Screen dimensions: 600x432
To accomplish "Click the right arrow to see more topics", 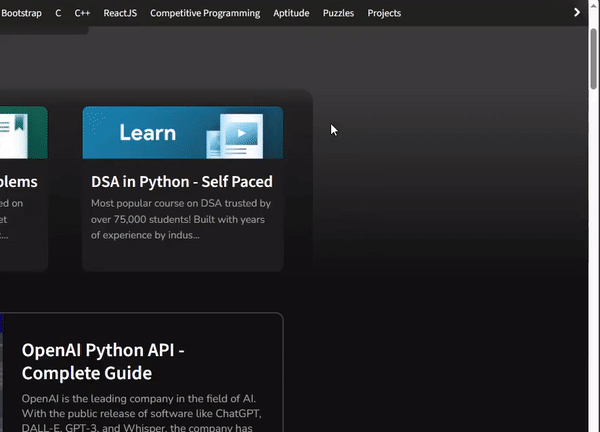I will 577,13.
